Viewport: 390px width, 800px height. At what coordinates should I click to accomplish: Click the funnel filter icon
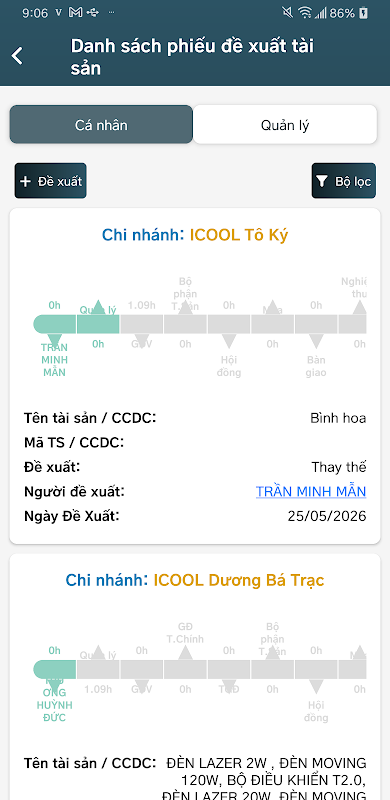pos(322,181)
